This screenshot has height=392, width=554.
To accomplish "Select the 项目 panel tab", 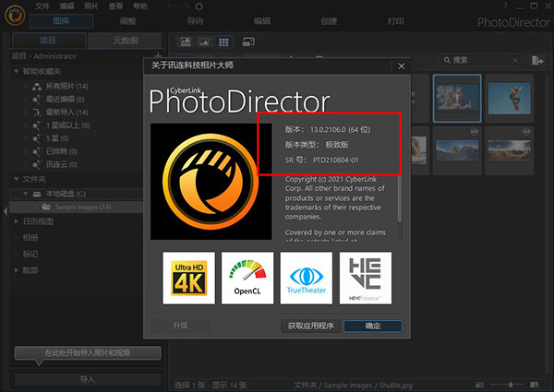I will coord(49,41).
